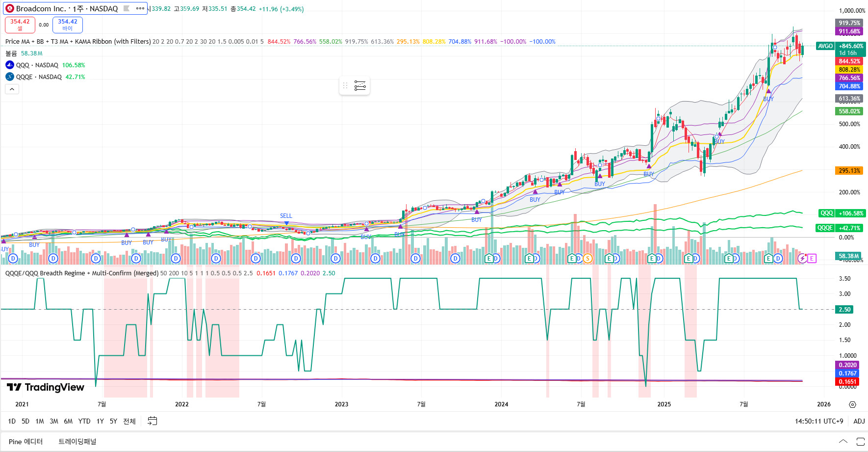Click the Broadcom Inc. · 1주 · NASDAQ title

click(67, 8)
